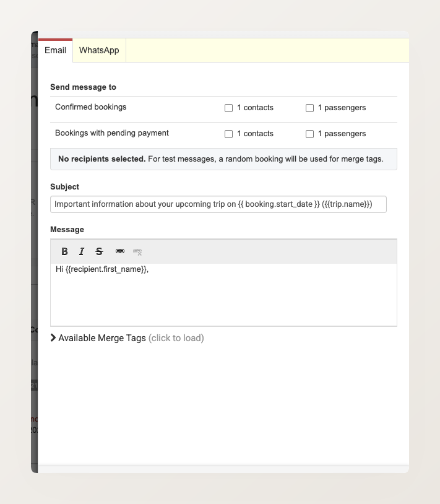Click the 'Confirmed bookings' row label
Viewport: 440px width, 504px height.
coord(91,107)
